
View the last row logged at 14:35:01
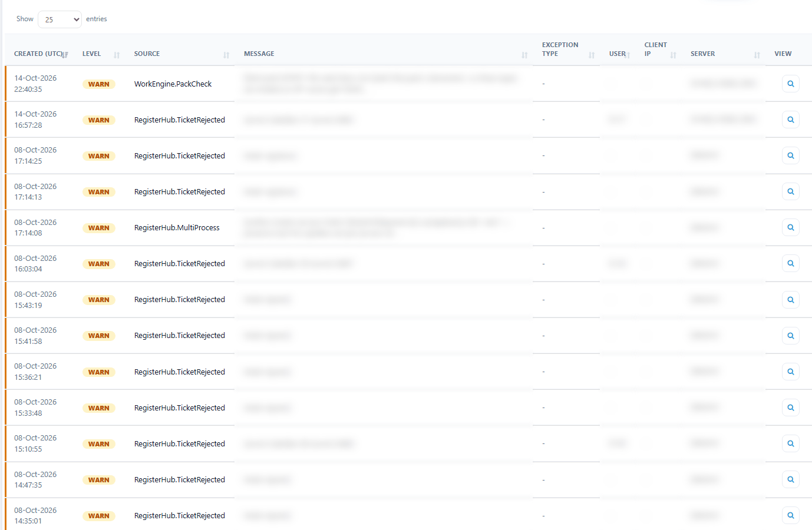(790, 515)
